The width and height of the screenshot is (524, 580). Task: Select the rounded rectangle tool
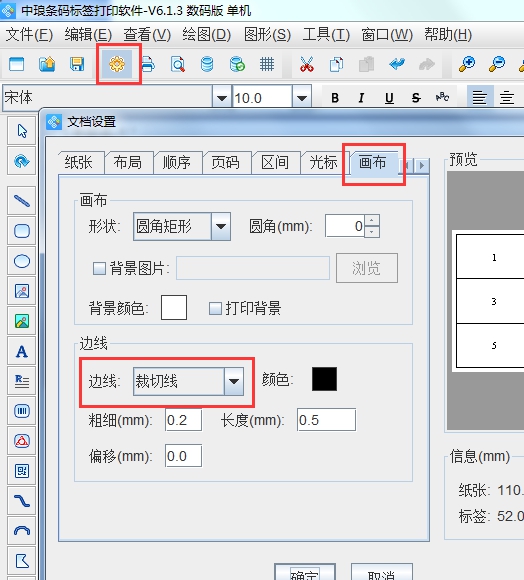point(22,231)
